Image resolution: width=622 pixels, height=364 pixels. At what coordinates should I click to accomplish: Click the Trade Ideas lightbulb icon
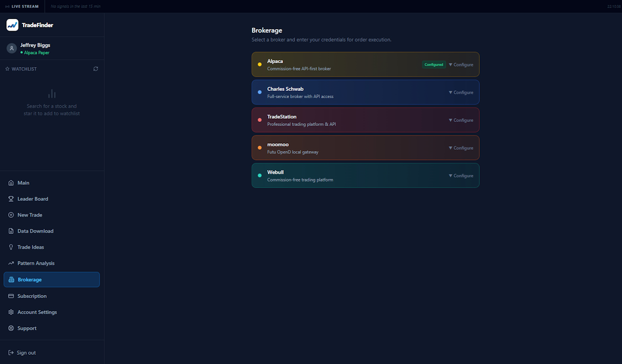[x=11, y=247]
